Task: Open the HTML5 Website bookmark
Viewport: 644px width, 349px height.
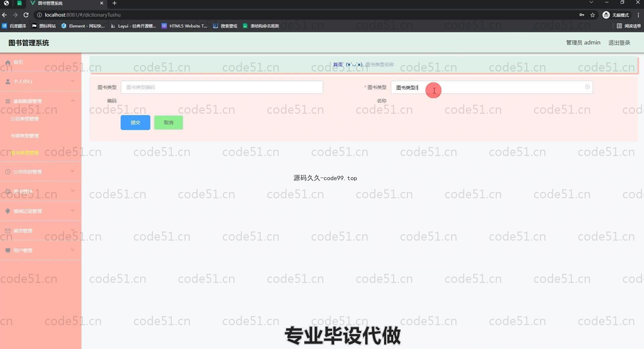Action: click(x=184, y=26)
